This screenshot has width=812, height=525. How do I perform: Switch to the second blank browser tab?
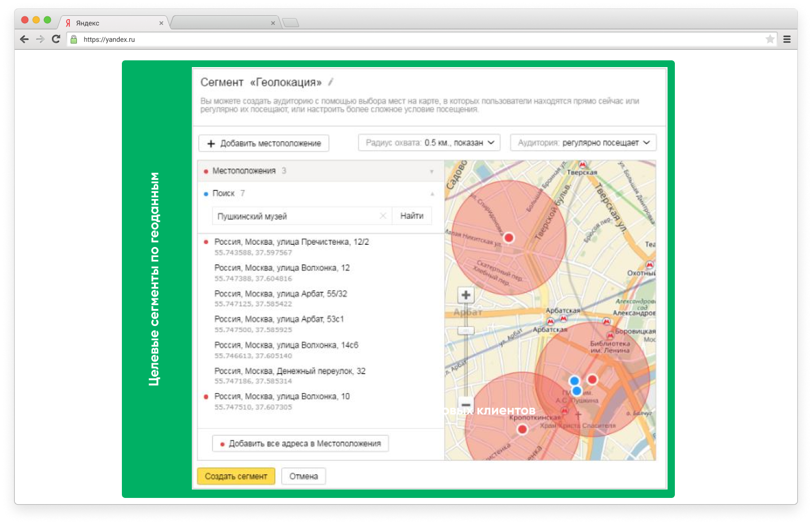225,23
